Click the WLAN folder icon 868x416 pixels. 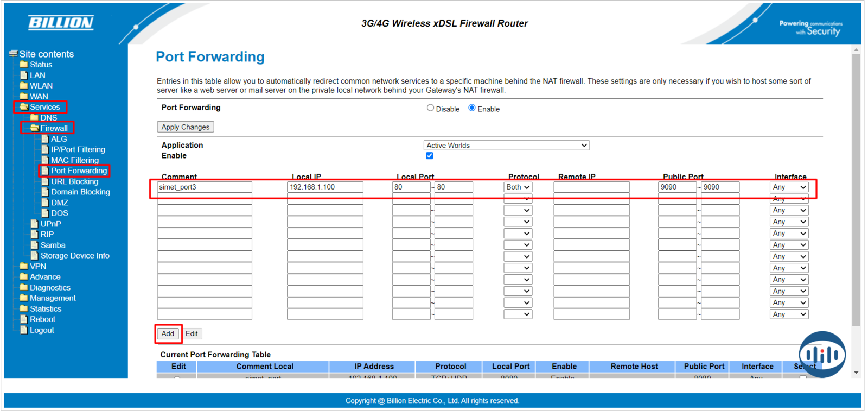pyautogui.click(x=24, y=86)
